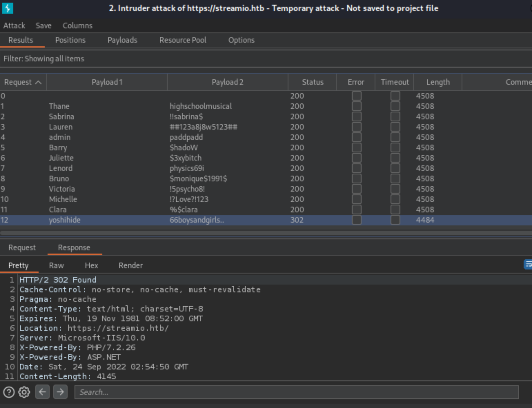
Task: Click the 302 status cell
Action: (x=297, y=220)
